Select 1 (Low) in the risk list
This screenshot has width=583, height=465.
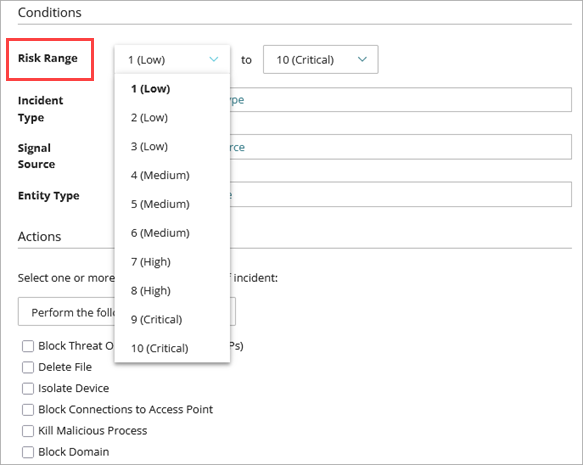click(172, 89)
